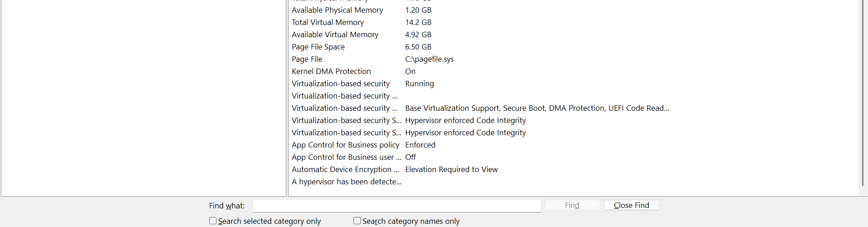Click the splitter between the two panes

(287, 91)
